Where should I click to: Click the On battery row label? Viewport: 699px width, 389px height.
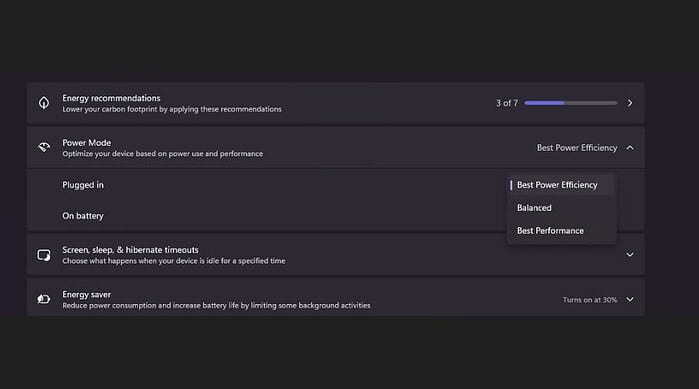(x=82, y=216)
